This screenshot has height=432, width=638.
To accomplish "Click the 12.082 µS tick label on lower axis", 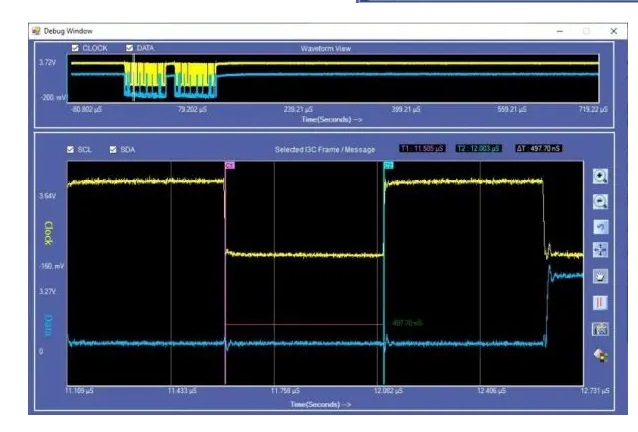I will [388, 391].
